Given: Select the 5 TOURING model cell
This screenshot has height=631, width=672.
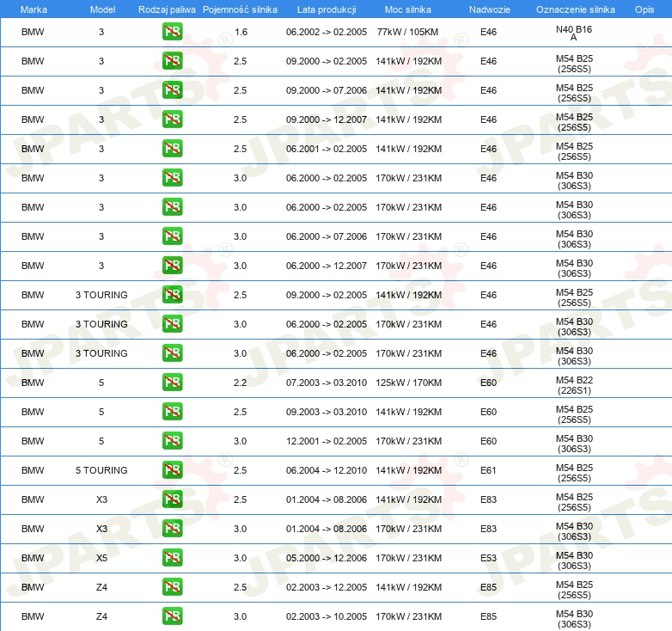Looking at the screenshot, I should pyautogui.click(x=101, y=470).
